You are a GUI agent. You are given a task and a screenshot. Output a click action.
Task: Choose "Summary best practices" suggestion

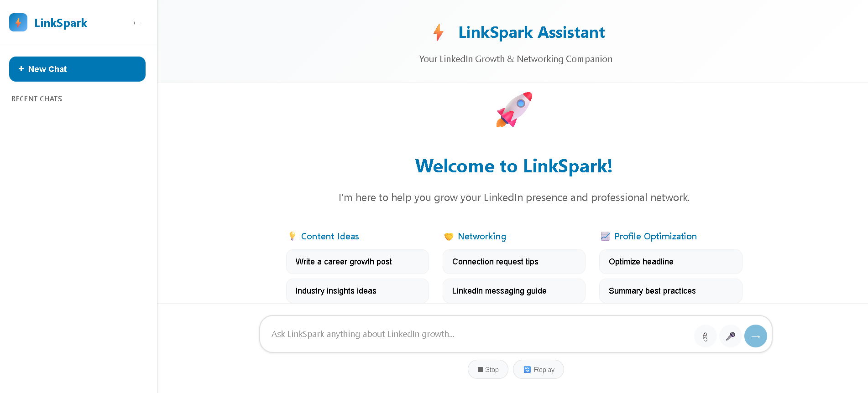point(670,291)
